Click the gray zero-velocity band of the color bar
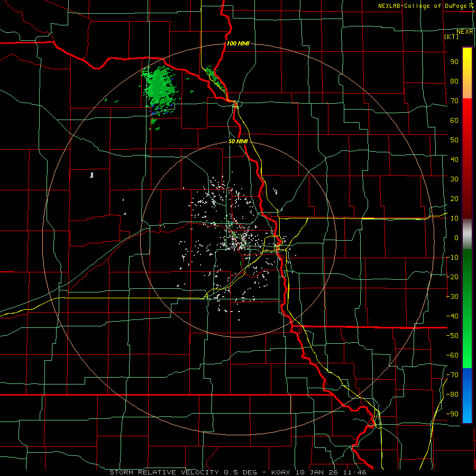This screenshot has height=476, width=476. [x=467, y=234]
